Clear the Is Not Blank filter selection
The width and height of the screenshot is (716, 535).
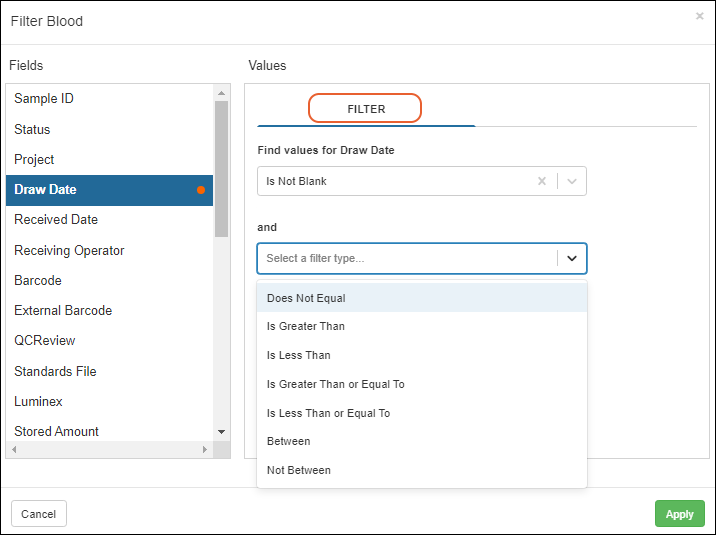(542, 181)
